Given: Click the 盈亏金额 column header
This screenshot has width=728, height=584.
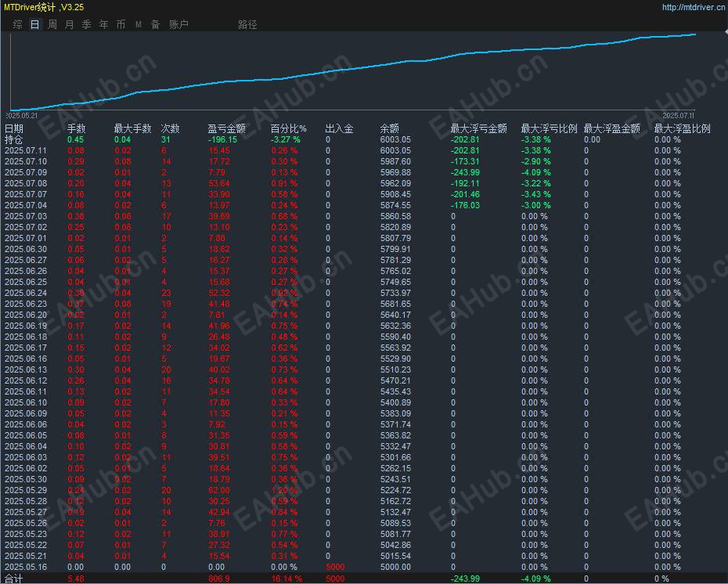Looking at the screenshot, I should pyautogui.click(x=226, y=128).
